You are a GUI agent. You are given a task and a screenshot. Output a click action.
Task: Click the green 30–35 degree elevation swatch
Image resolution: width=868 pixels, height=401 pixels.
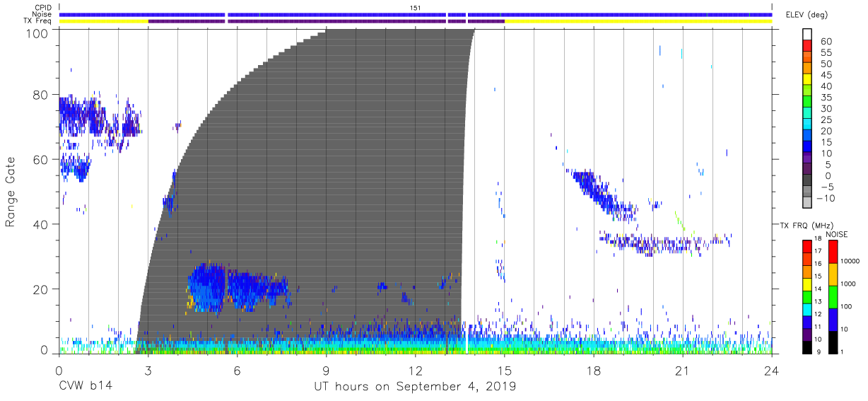click(807, 102)
